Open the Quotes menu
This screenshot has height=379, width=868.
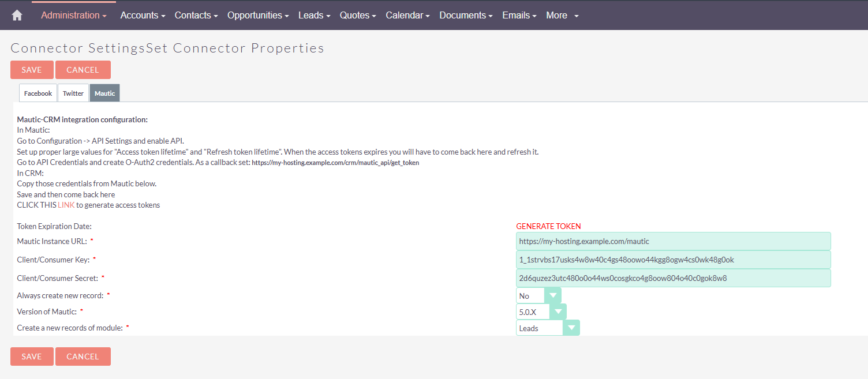(x=358, y=16)
